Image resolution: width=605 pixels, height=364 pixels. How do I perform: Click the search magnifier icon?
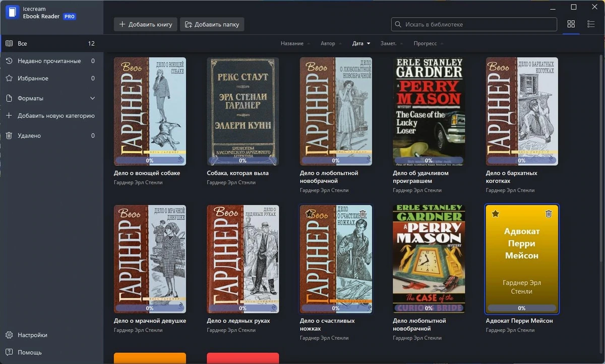click(399, 24)
